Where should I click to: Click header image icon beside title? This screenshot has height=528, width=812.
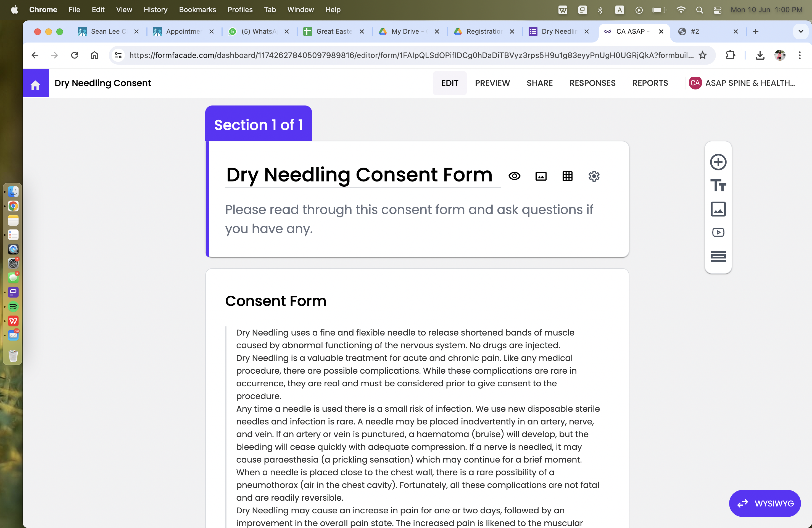tap(541, 176)
